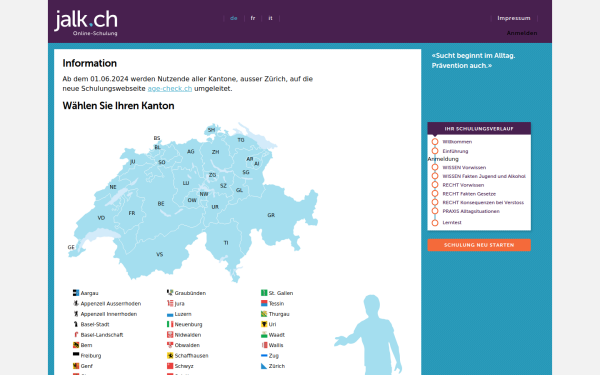Select RECHT Konsequenzen bei Verstoss circle
This screenshot has height=375, width=600.
coord(435,202)
